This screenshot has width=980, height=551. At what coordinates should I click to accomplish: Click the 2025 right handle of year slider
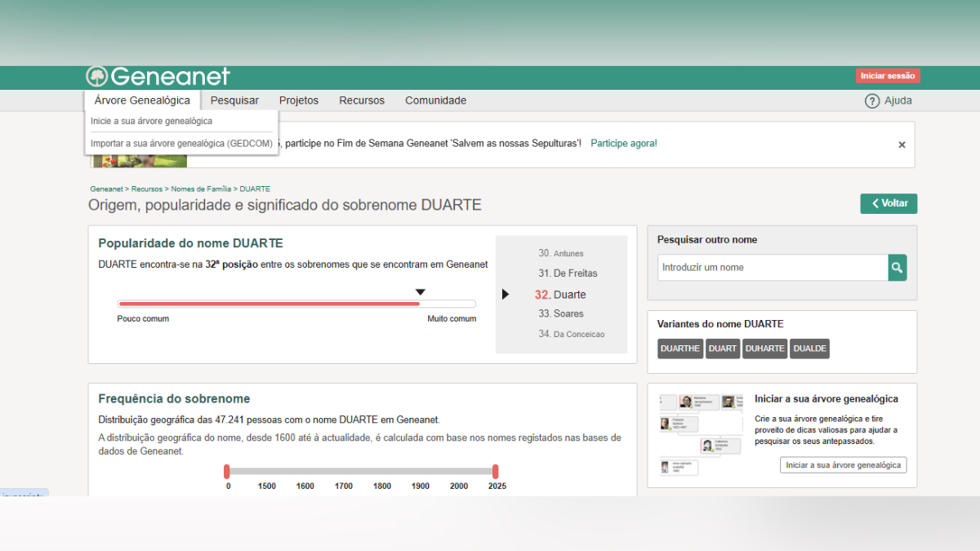coord(495,471)
